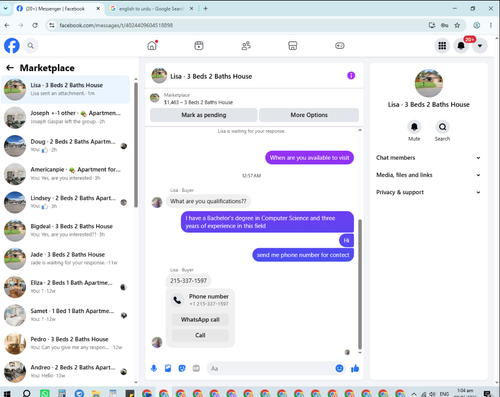Screen dimensions: 500x397
Task: Search within the conversation
Action: [442, 127]
